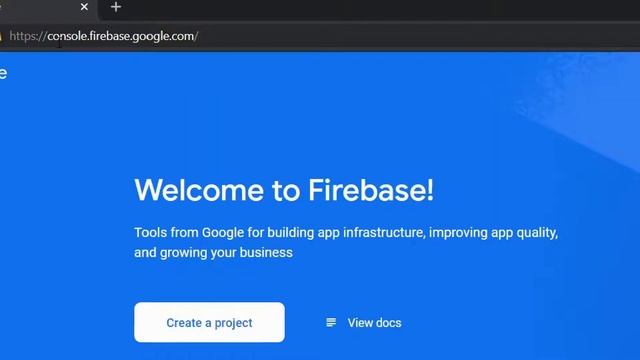Image resolution: width=640 pixels, height=360 pixels.
Task: Click the Tools from Google subtitle line
Action: [x=346, y=233]
